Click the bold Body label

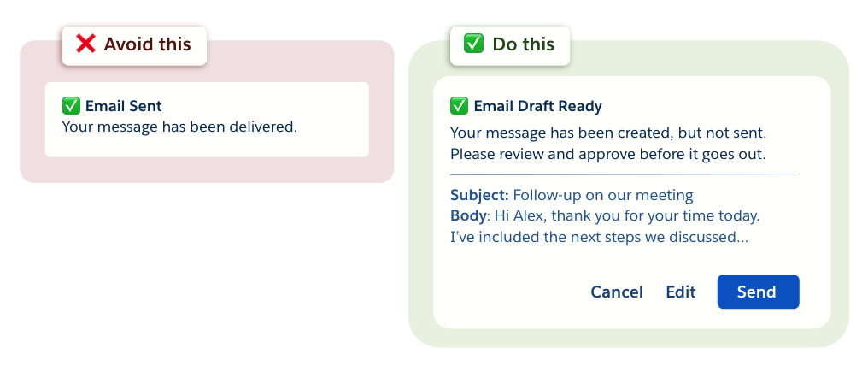(468, 215)
